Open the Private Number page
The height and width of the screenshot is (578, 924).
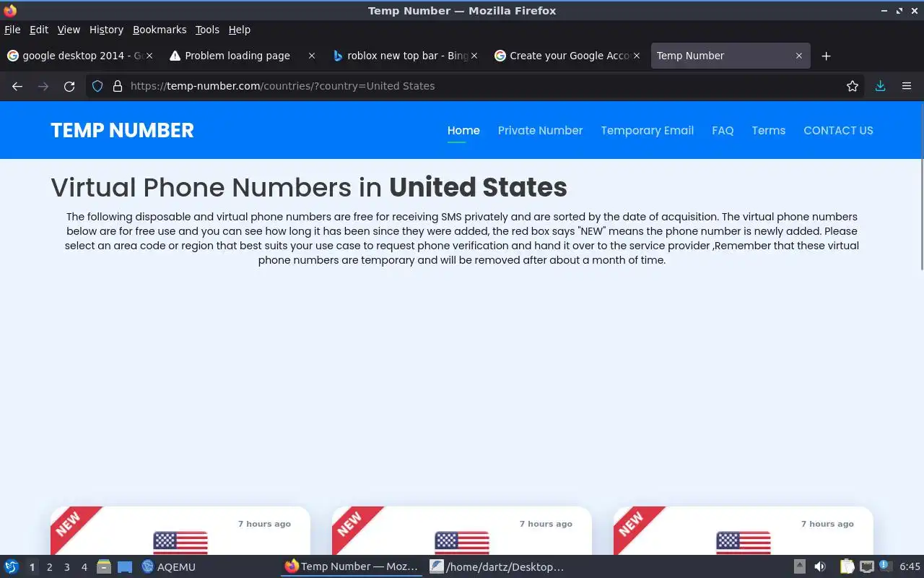tap(540, 131)
